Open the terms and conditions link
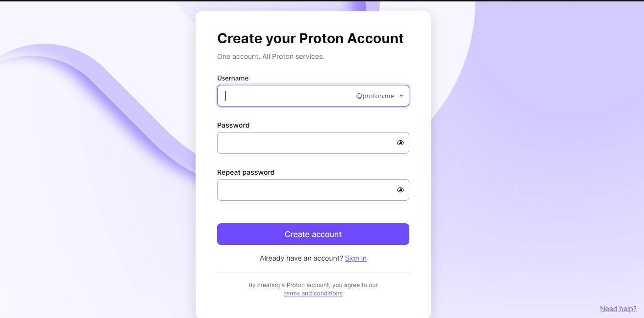 [313, 293]
